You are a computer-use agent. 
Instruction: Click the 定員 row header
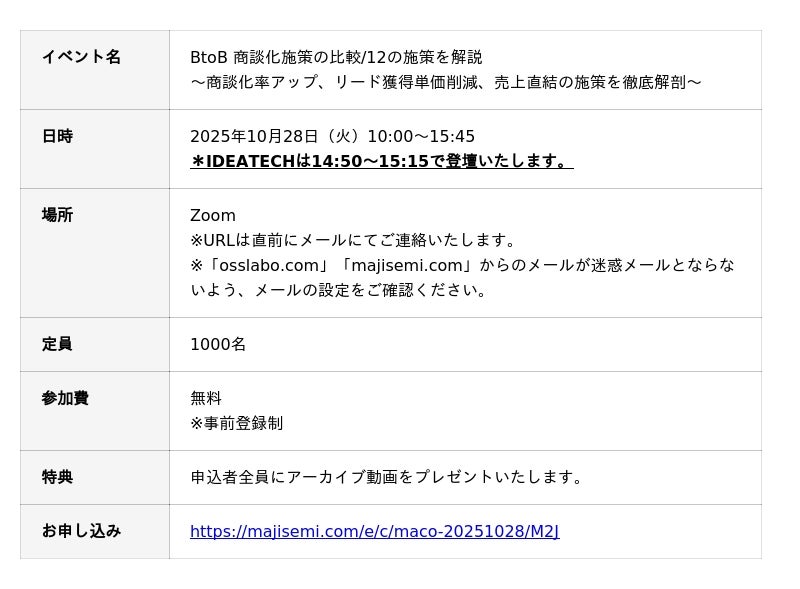[57, 344]
